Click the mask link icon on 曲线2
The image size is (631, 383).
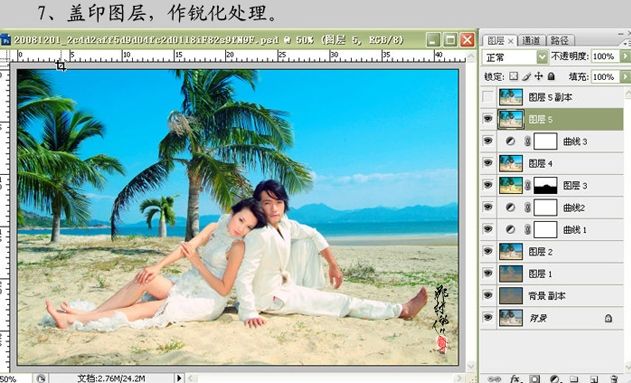click(x=528, y=208)
